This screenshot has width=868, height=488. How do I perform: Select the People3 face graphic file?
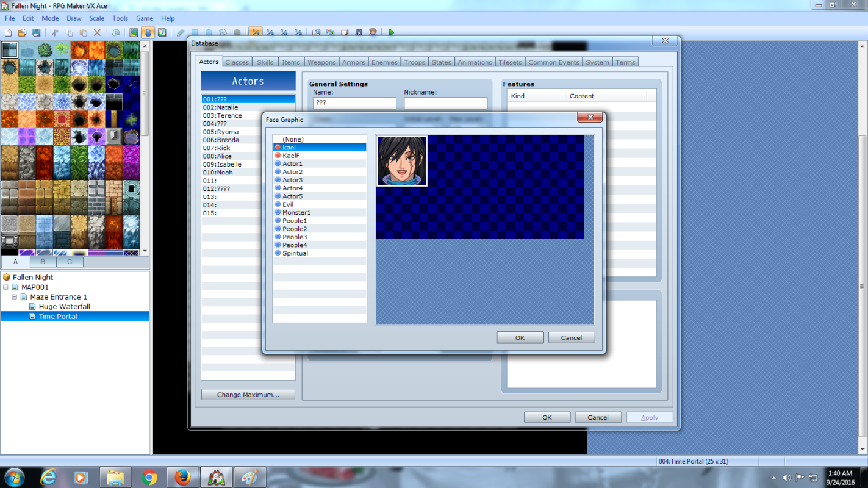pos(320,237)
